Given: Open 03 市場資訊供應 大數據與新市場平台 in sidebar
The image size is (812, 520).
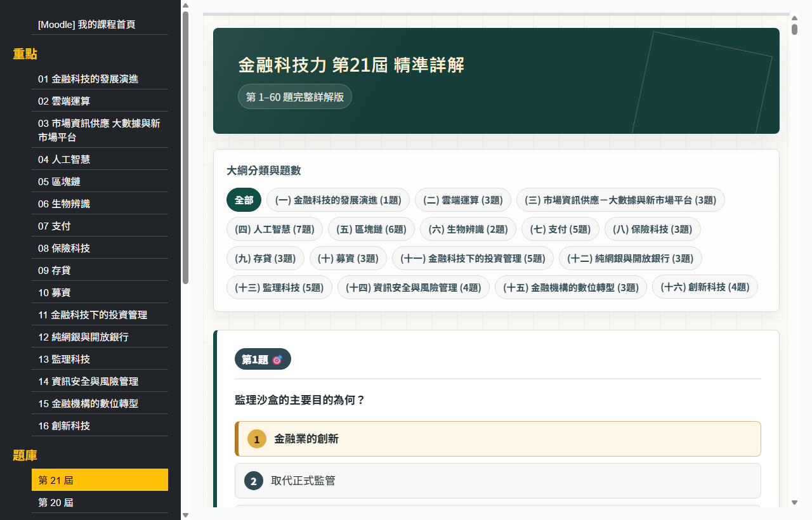Looking at the screenshot, I should click(x=100, y=130).
